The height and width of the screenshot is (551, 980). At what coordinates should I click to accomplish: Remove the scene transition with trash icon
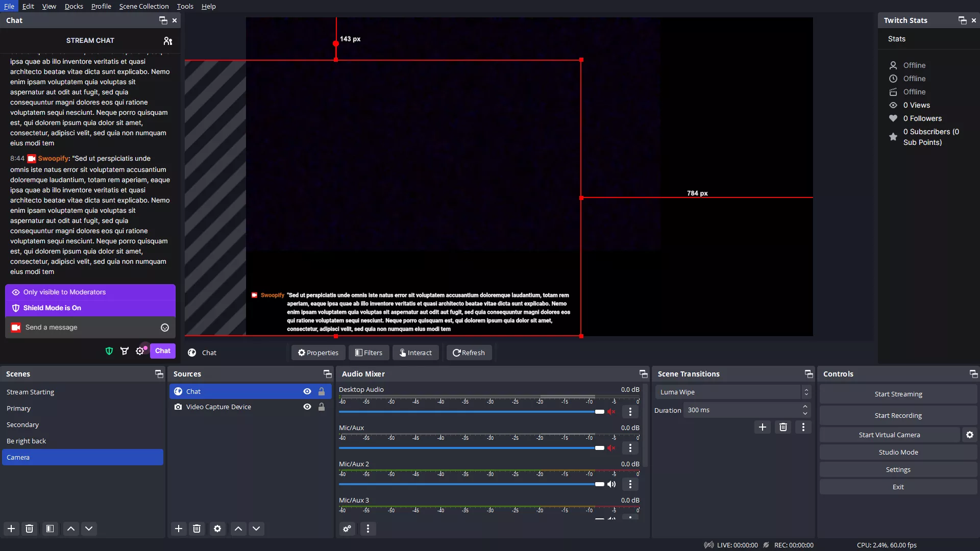783,427
